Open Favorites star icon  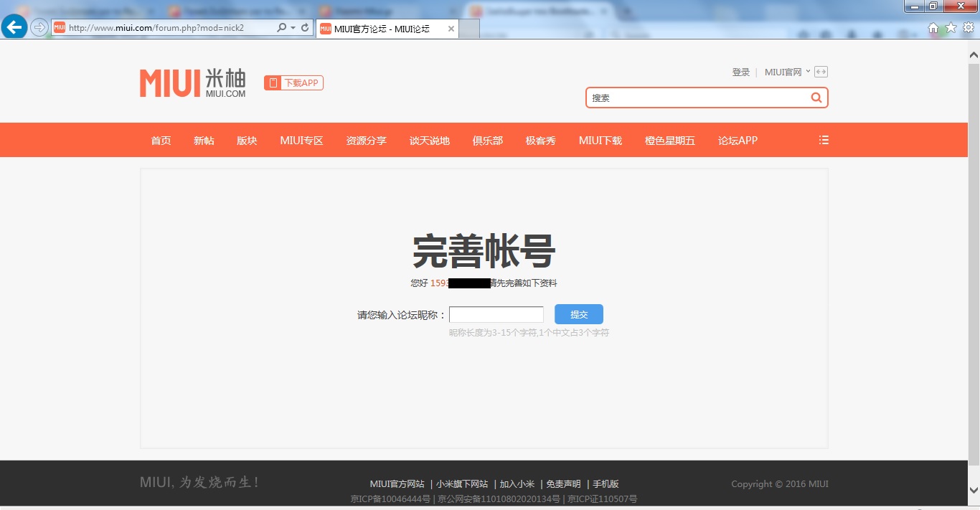pyautogui.click(x=951, y=27)
